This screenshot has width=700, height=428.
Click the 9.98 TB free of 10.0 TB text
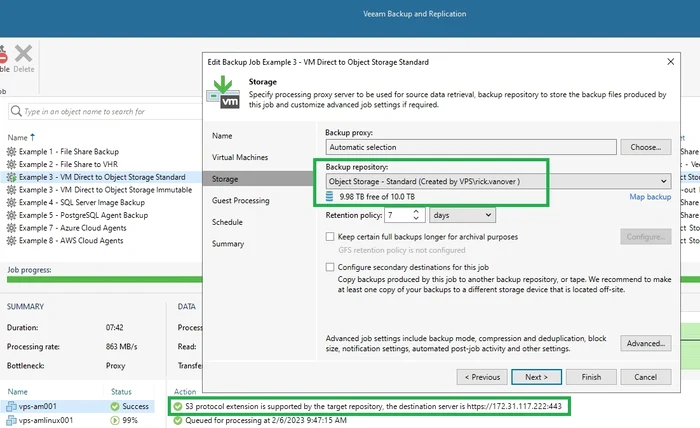click(377, 197)
